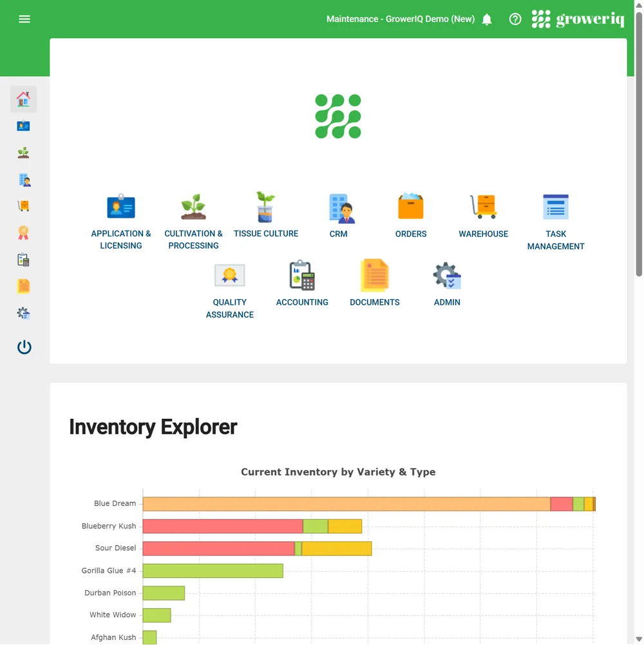
Task: Click the WAREHOUSE label
Action: pyautogui.click(x=483, y=234)
